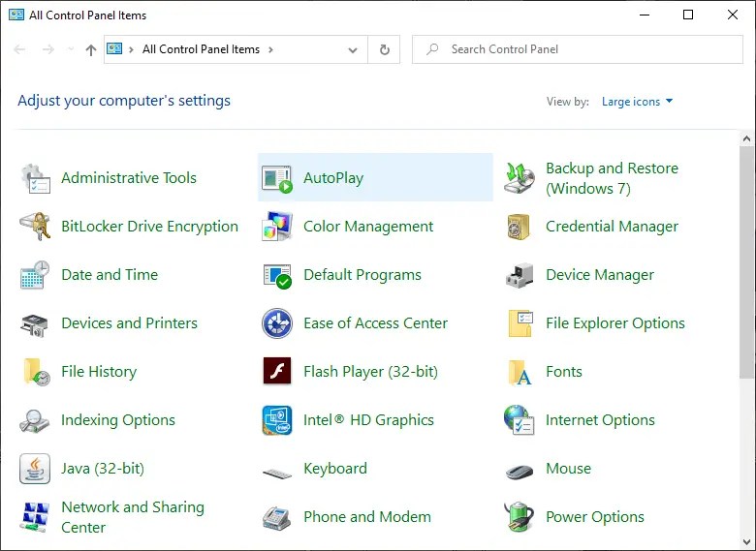Screen dimensions: 756x551
Task: Click the Forward navigation arrow
Action: (48, 49)
